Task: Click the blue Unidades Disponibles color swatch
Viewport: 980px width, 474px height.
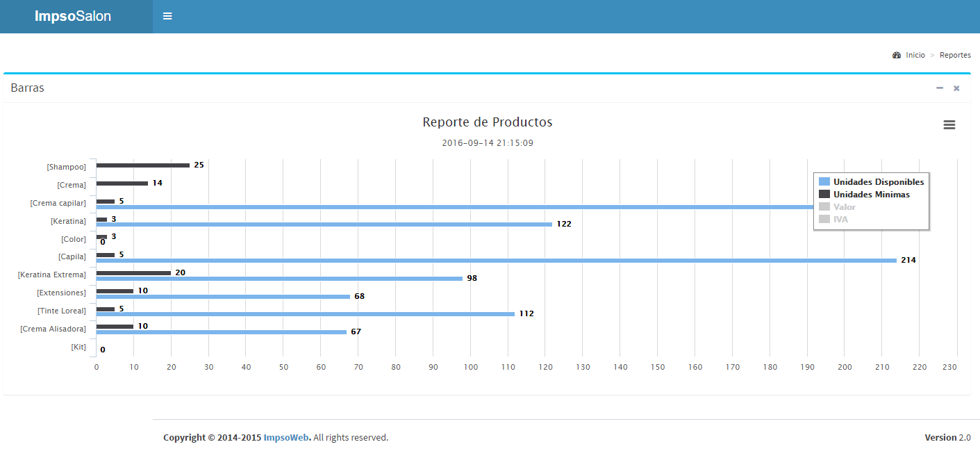Action: (x=824, y=182)
